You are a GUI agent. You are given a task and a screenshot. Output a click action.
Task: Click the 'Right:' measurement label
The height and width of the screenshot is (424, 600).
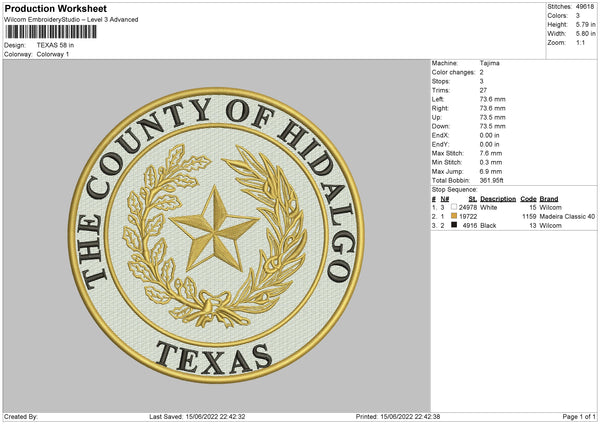click(440, 108)
